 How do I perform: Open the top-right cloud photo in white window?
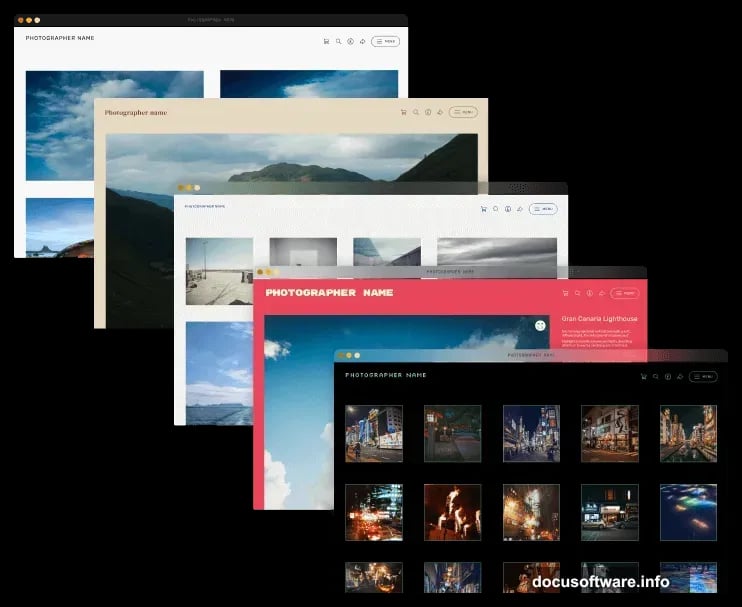coord(309,84)
